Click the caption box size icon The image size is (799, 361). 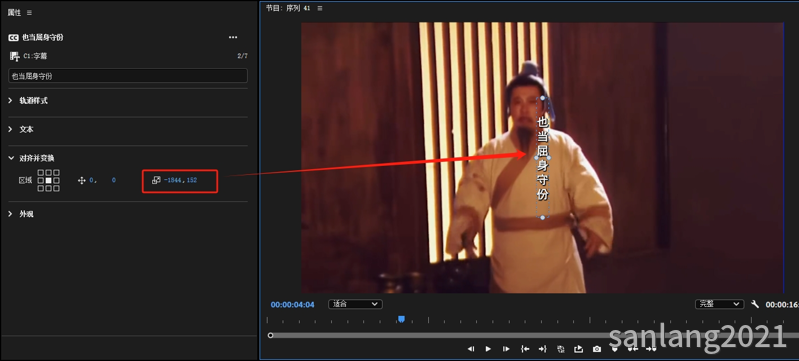156,180
